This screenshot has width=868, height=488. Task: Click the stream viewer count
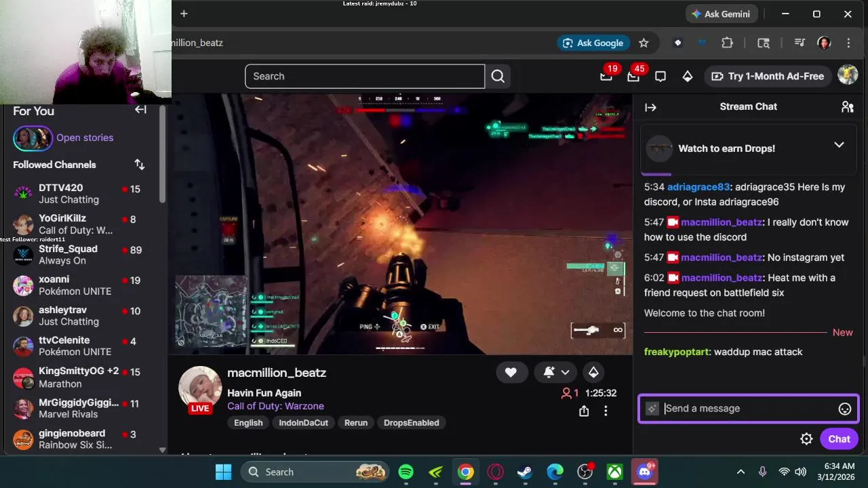570,393
